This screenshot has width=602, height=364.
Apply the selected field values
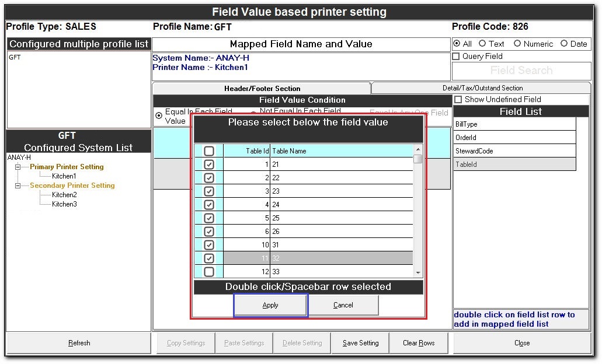[270, 306]
